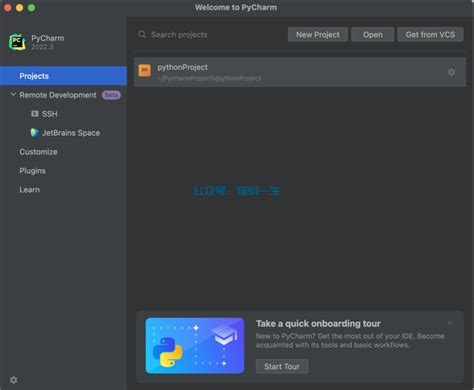Click the PyCharm logo icon
This screenshot has height=390, width=474.
pos(17,42)
